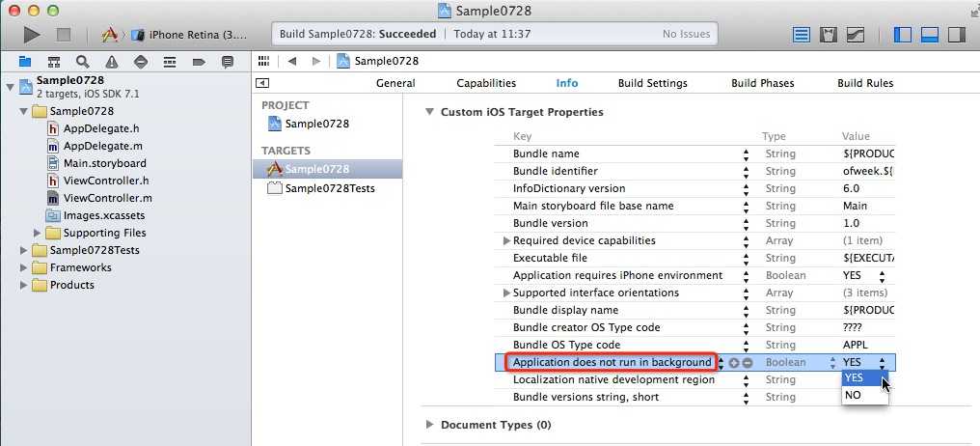Screen dimensions: 980x446
Task: Open the Sample0728 scheme selector icon
Action: point(110,35)
